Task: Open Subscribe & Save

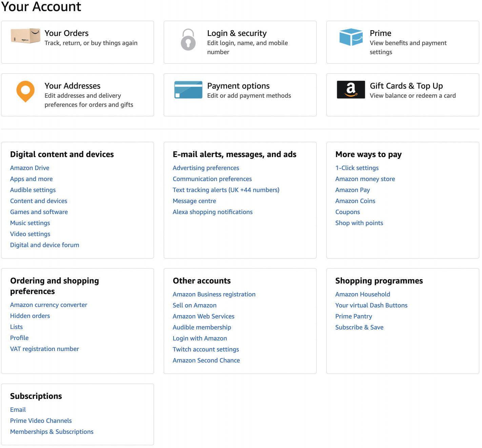Action: point(359,328)
